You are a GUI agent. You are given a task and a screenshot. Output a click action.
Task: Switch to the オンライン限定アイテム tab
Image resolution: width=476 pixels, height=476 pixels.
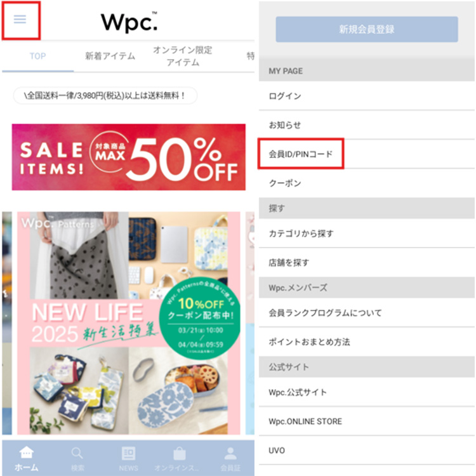tap(182, 56)
